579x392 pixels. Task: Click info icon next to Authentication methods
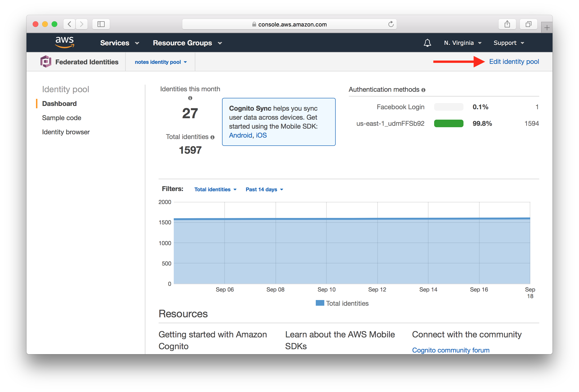pyautogui.click(x=423, y=90)
